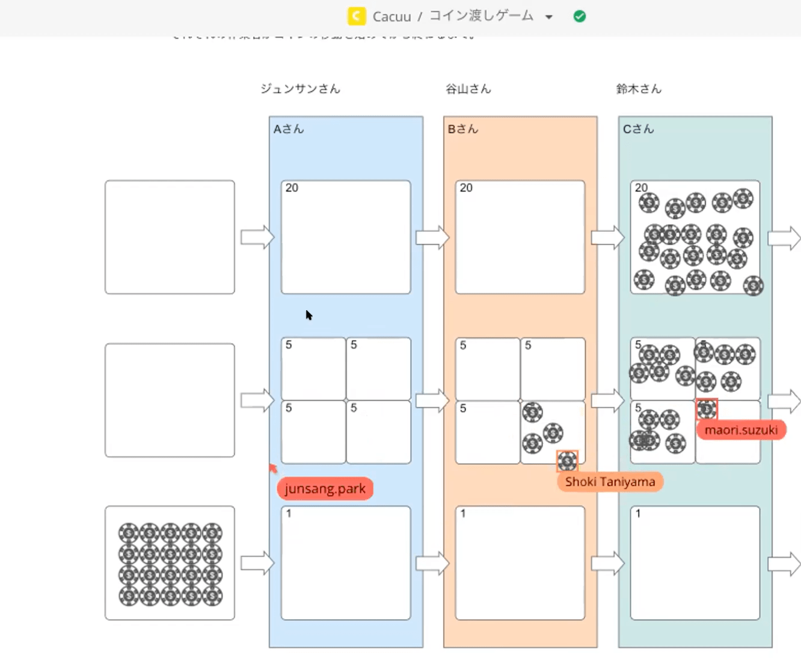Click the Shoki Taniyama collaborator label

(x=610, y=481)
